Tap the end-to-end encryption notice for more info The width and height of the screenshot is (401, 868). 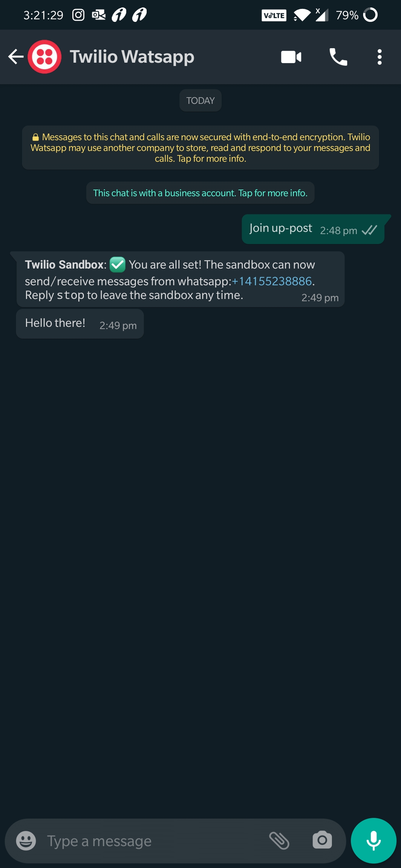(200, 147)
